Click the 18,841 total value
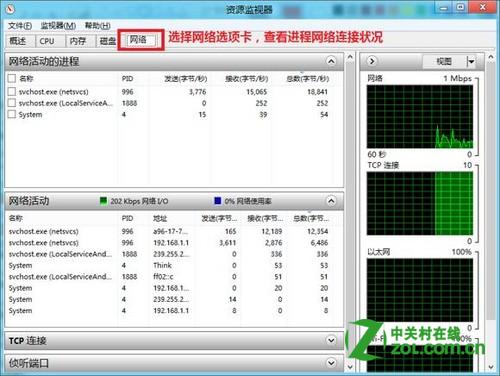The height and width of the screenshot is (376, 500). (317, 92)
